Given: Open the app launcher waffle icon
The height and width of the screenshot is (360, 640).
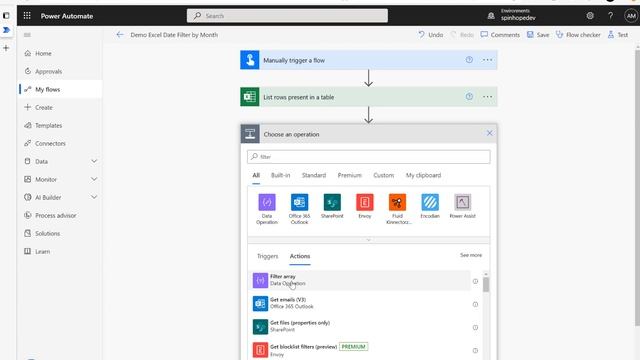Looking at the screenshot, I should (x=27, y=16).
